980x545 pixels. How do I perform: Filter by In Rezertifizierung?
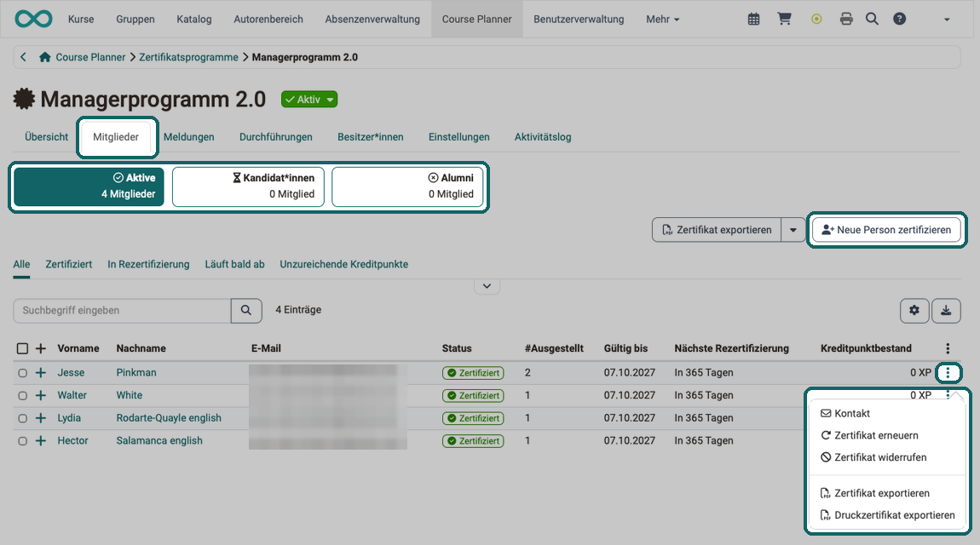click(x=148, y=264)
